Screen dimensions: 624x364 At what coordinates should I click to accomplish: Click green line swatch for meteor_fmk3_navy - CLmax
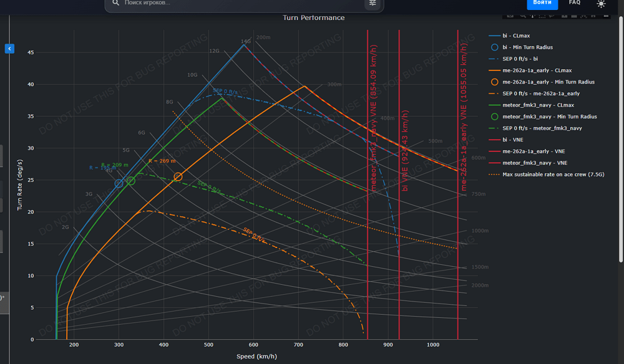[x=494, y=105]
